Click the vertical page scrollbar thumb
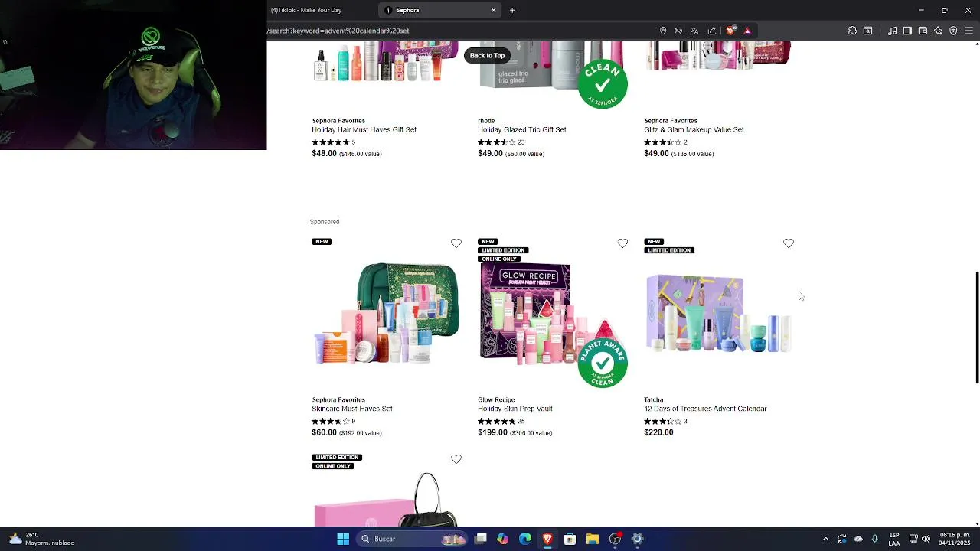 pyautogui.click(x=977, y=328)
